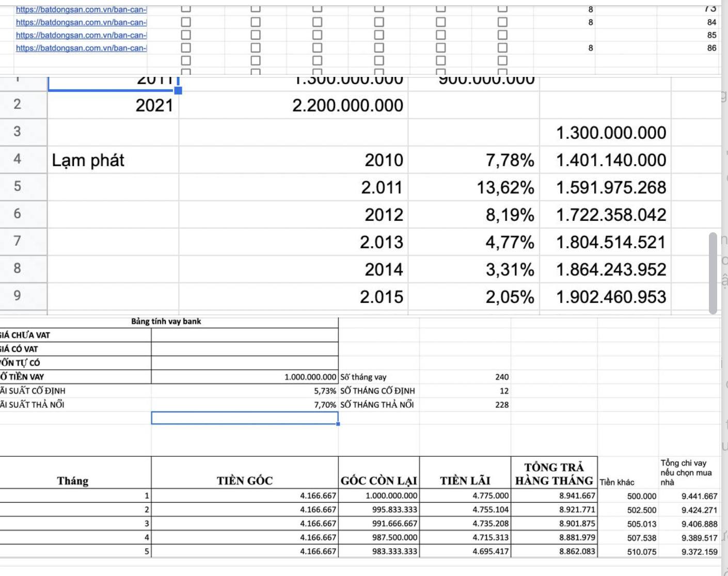This screenshot has height=576, width=728.
Task: Click the 'GỐC CÒN LẠI' column header
Action: pos(379,473)
